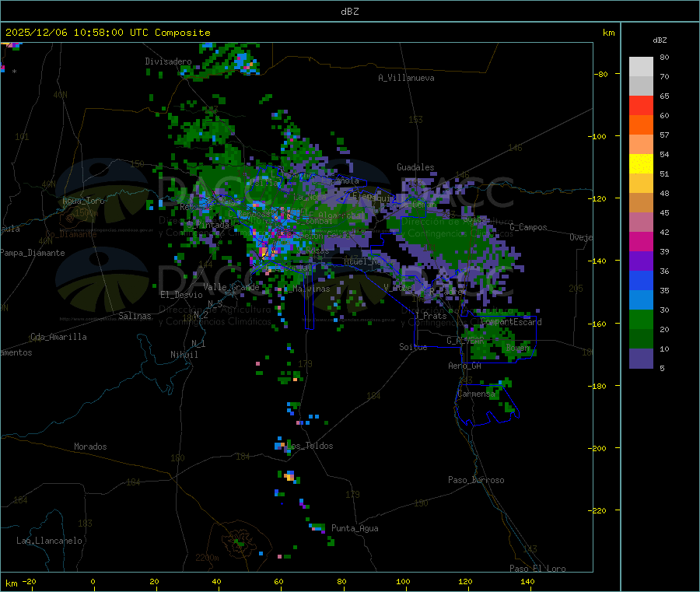Click the dBZ heading above the color scale
The height and width of the screenshot is (592, 700).
point(660,40)
